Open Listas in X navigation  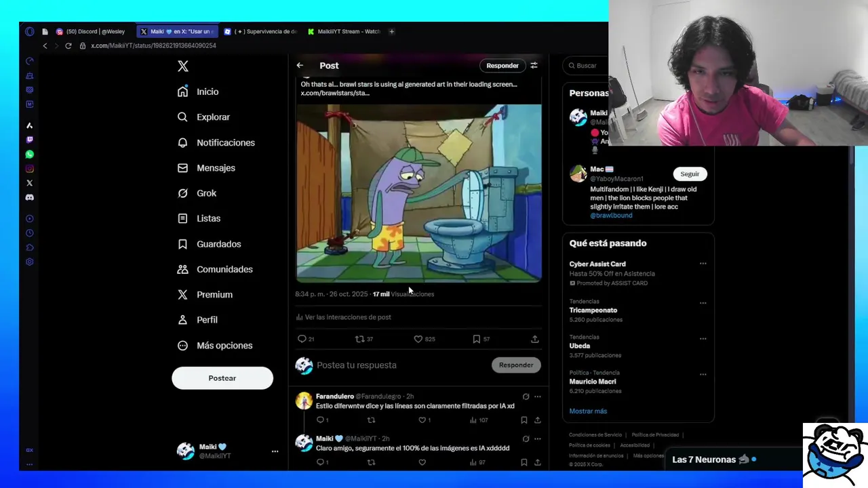[x=199, y=218]
